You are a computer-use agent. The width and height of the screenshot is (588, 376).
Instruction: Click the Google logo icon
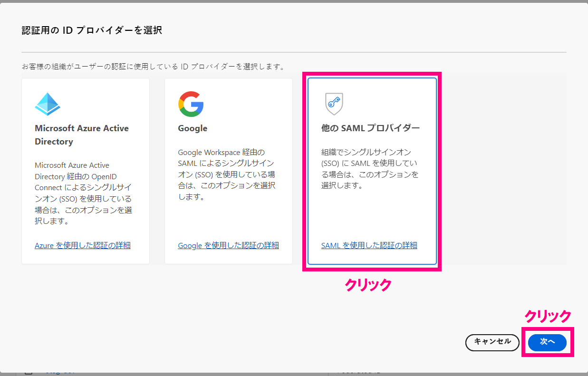coord(191,104)
